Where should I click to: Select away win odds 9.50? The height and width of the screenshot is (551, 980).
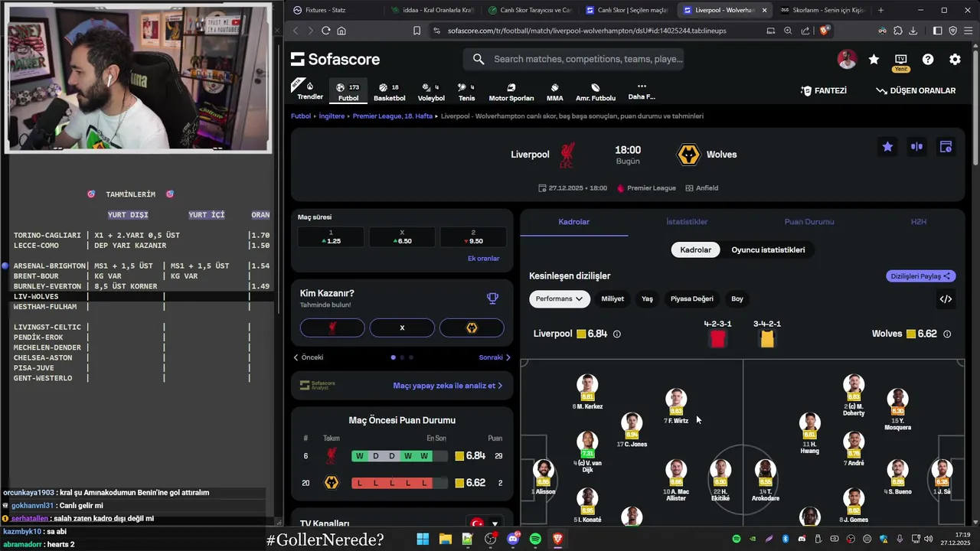point(472,236)
